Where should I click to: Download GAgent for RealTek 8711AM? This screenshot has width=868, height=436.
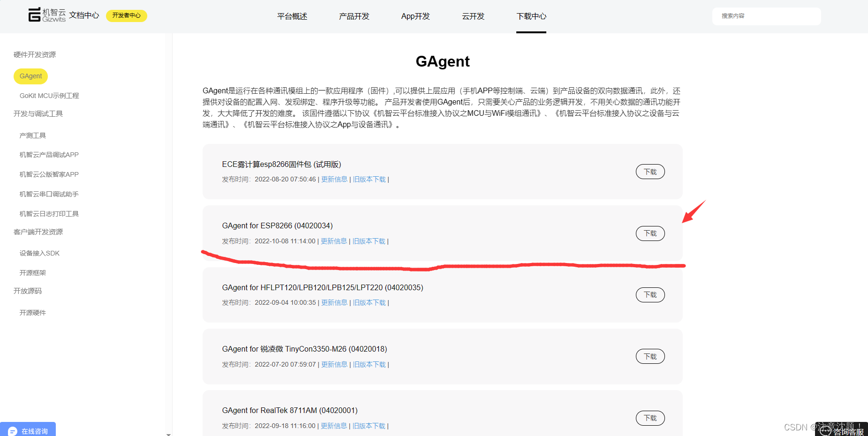(650, 418)
